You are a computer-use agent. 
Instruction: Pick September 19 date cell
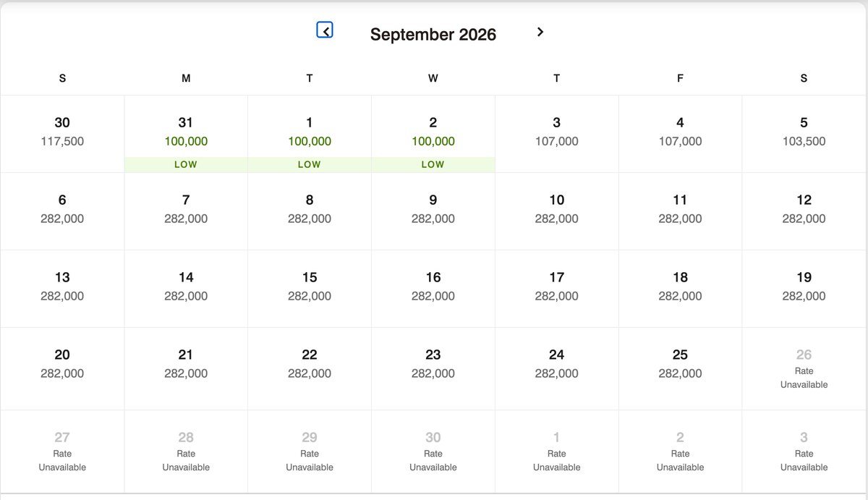tap(804, 287)
